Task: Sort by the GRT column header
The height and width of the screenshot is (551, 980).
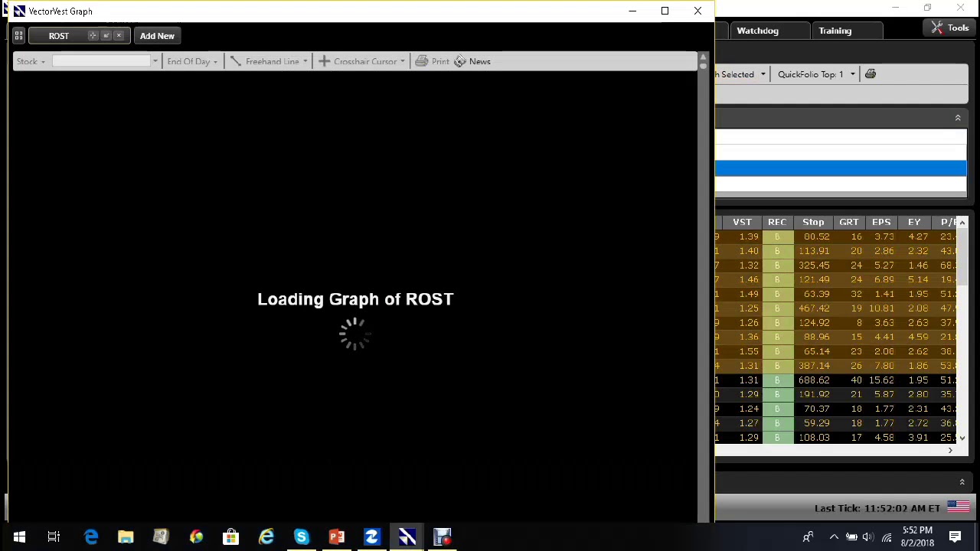Action: 849,222
